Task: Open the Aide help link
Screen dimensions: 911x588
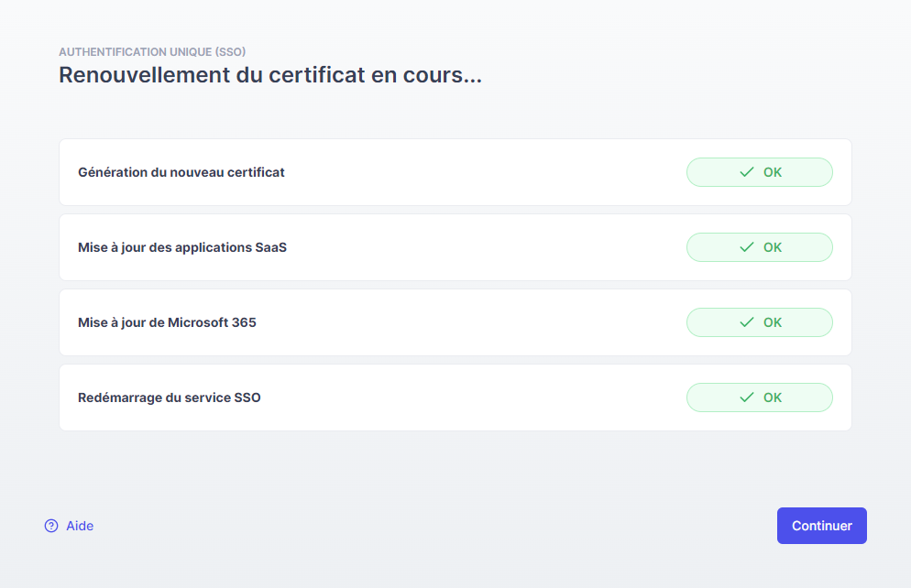Action: point(80,526)
